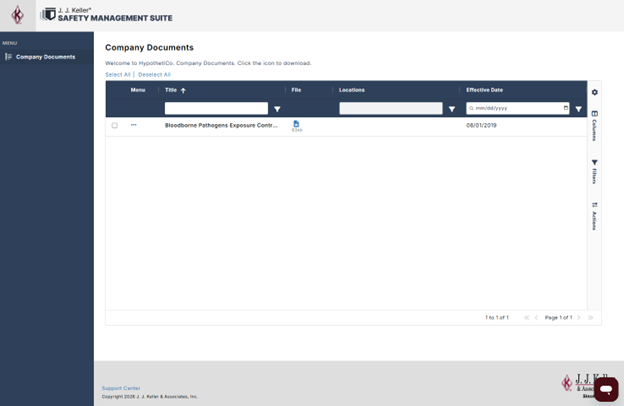This screenshot has width=624, height=406.
Task: Expand the Filters side panel
Action: [595, 172]
